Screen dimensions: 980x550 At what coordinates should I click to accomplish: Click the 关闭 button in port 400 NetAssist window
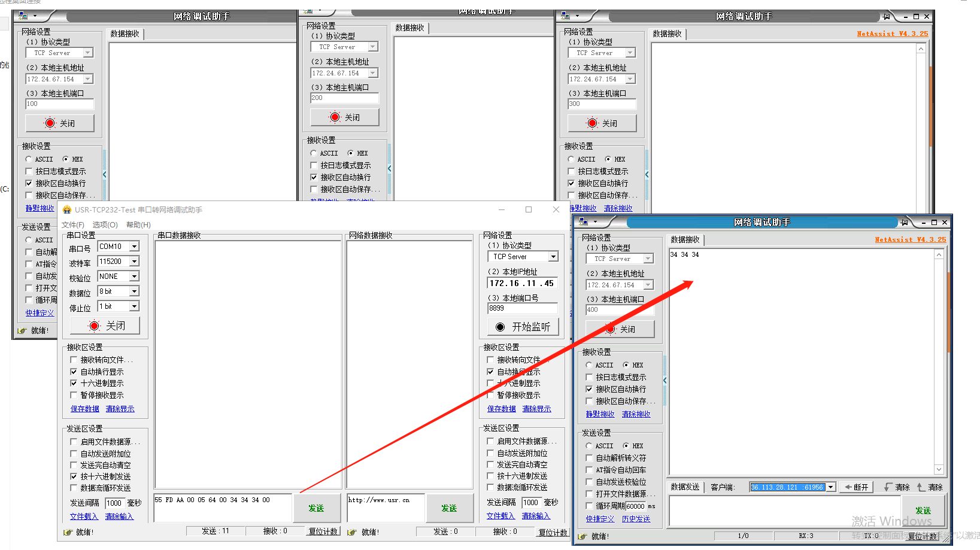(x=620, y=329)
